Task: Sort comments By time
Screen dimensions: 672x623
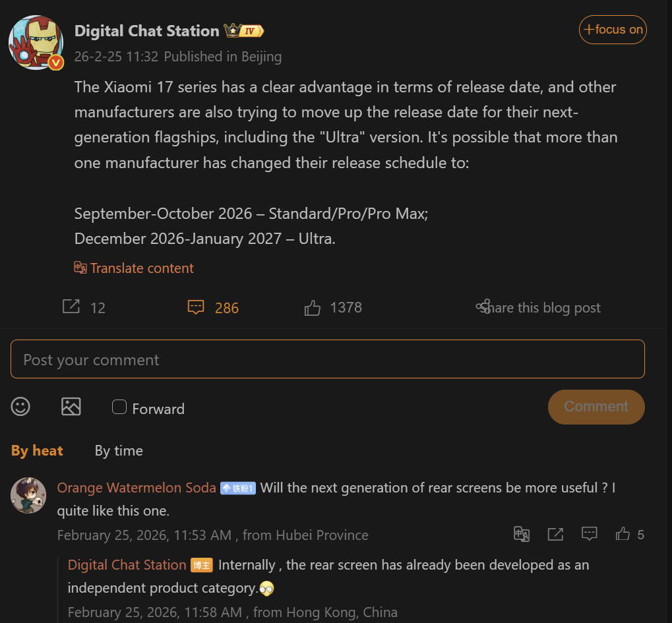Action: (x=119, y=451)
